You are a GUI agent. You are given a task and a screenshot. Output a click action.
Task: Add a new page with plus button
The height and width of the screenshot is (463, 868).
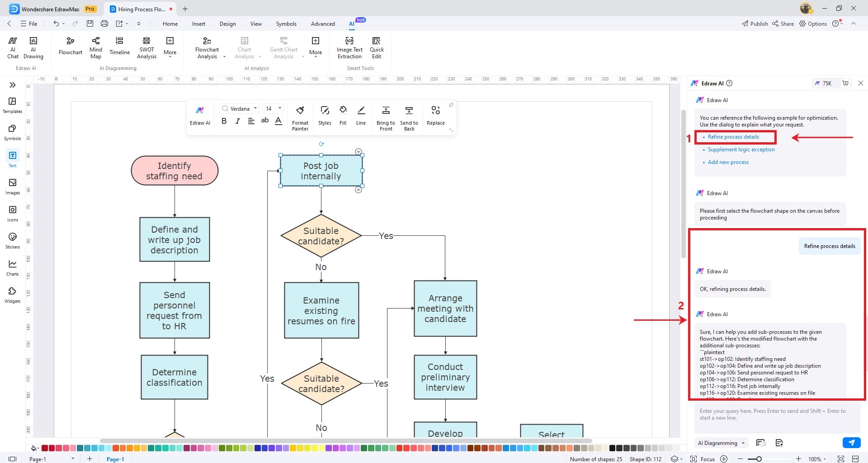(x=90, y=459)
